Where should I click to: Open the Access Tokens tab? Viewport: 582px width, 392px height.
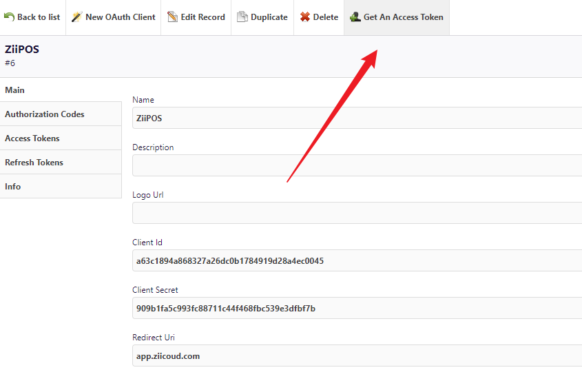click(x=32, y=138)
